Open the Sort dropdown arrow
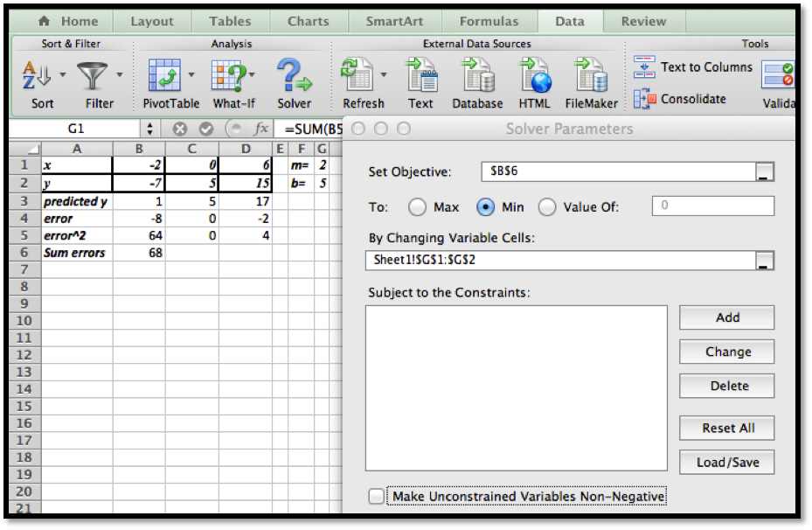The image size is (812, 530). click(63, 74)
